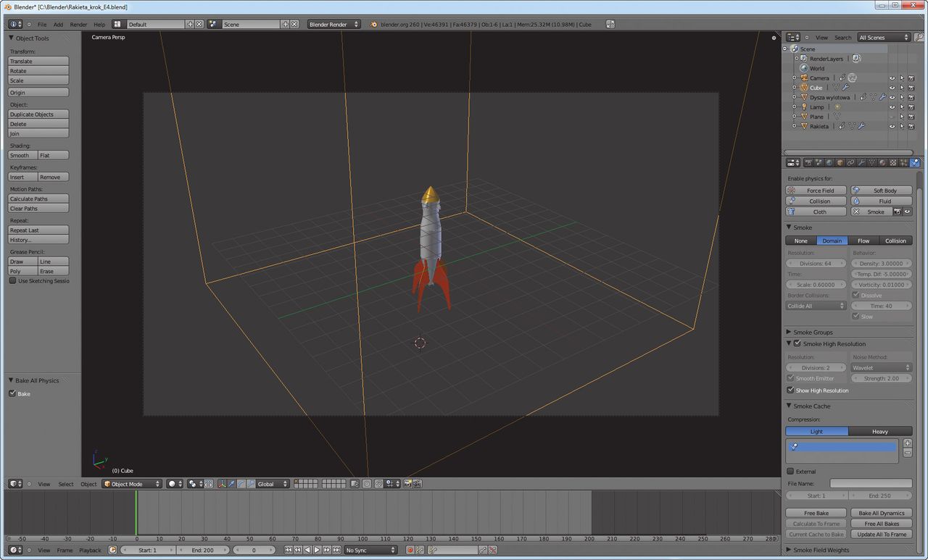Click the Calculate Paths button
Screen dimensions: 928x560
[x=38, y=198]
